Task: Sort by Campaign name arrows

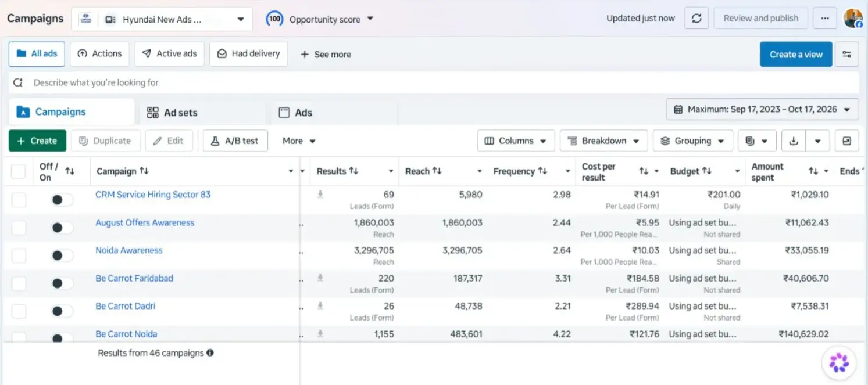Action: [x=144, y=171]
